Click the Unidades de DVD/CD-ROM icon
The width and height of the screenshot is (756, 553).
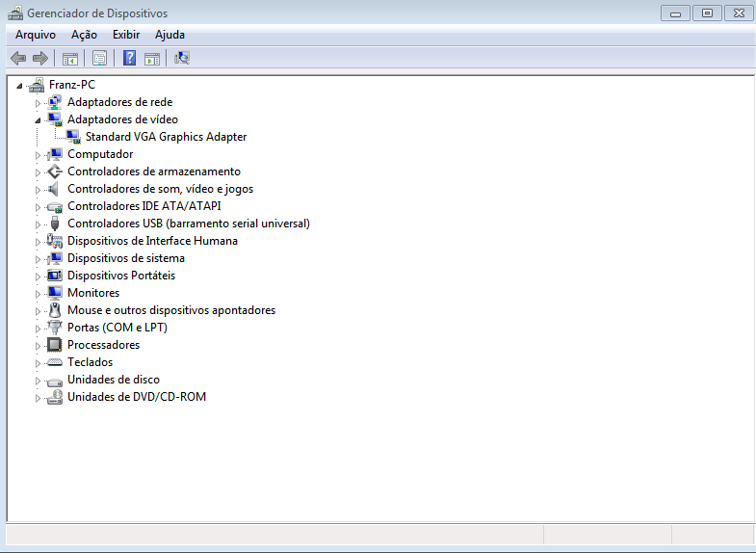click(55, 397)
